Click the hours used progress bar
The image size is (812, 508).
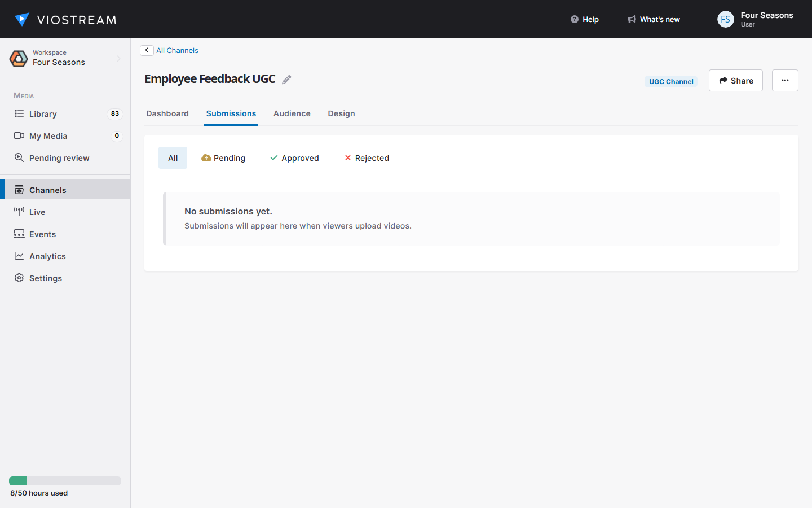point(65,481)
